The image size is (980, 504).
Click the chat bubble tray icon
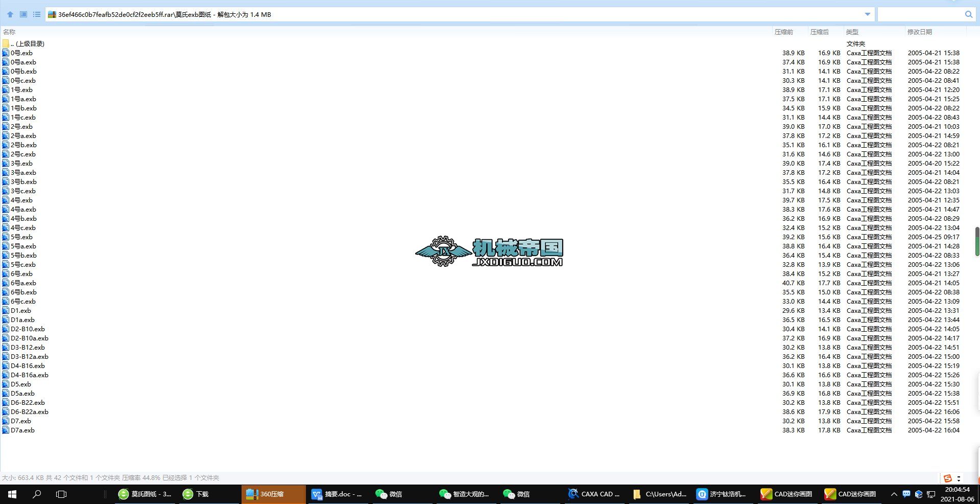(x=906, y=494)
